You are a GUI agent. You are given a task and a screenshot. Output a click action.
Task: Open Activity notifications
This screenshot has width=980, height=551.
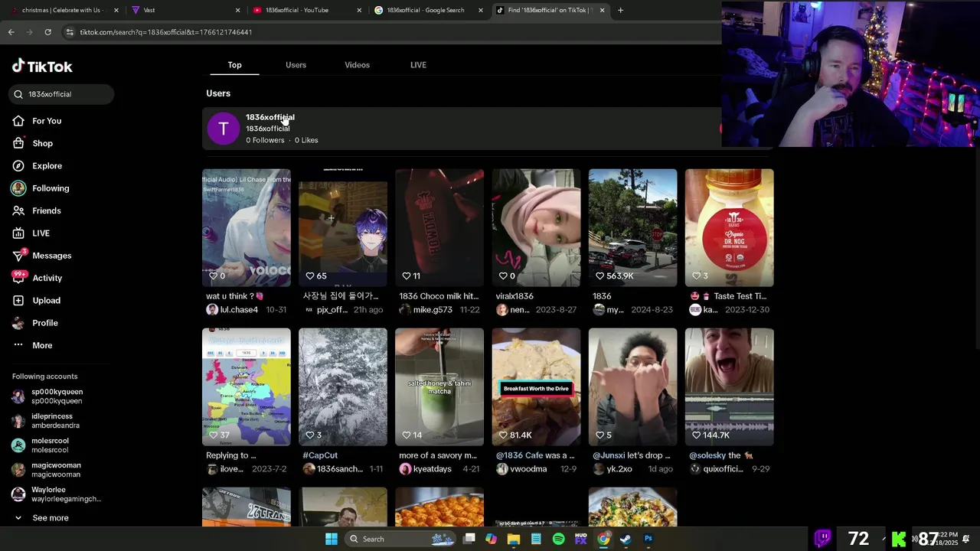47,278
